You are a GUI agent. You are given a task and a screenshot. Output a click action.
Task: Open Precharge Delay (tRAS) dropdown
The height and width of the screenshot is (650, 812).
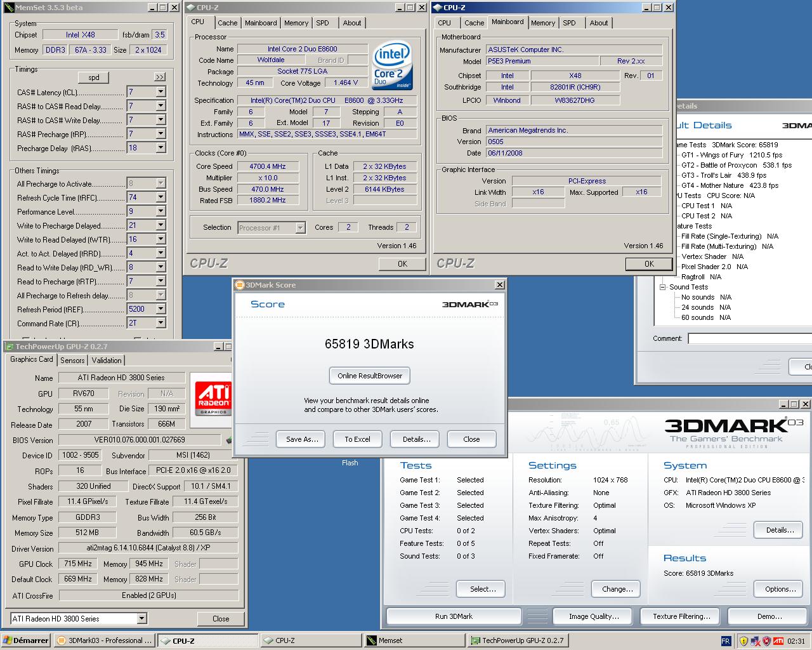pos(160,148)
